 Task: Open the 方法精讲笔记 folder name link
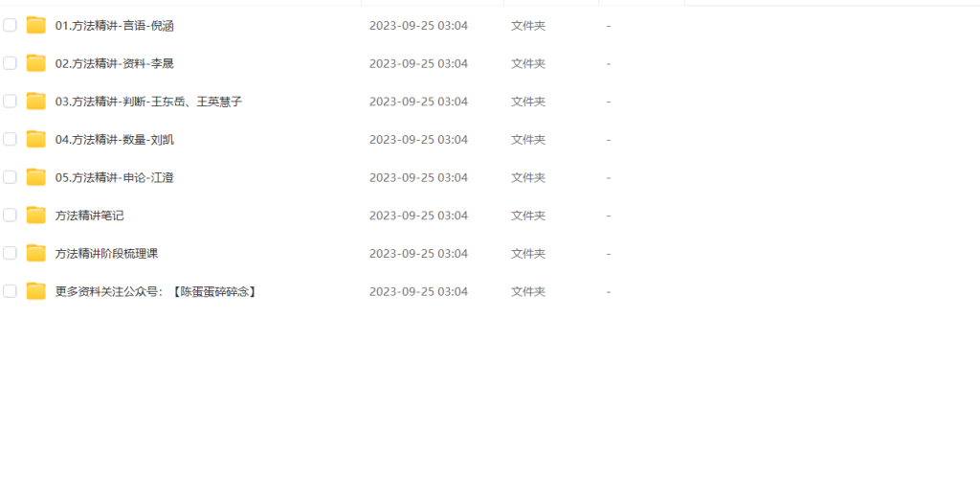(89, 216)
